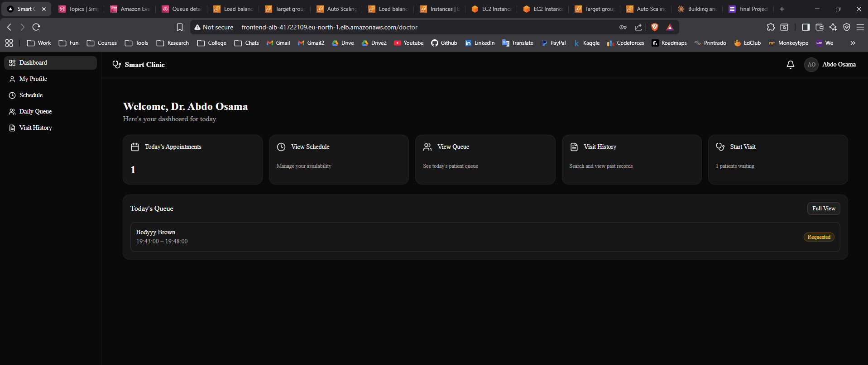868x365 pixels.
Task: Click the password key icon
Action: [x=623, y=27]
